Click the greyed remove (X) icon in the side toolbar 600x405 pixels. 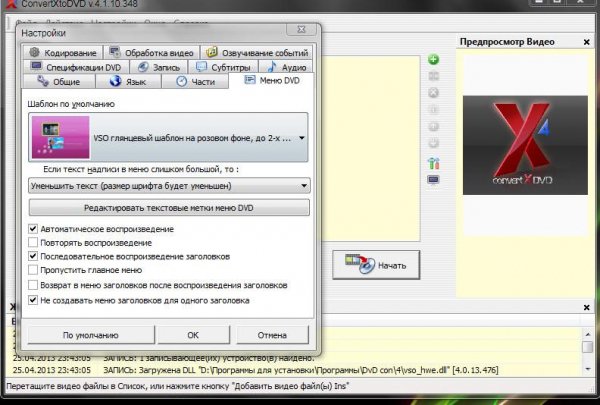pyautogui.click(x=433, y=93)
